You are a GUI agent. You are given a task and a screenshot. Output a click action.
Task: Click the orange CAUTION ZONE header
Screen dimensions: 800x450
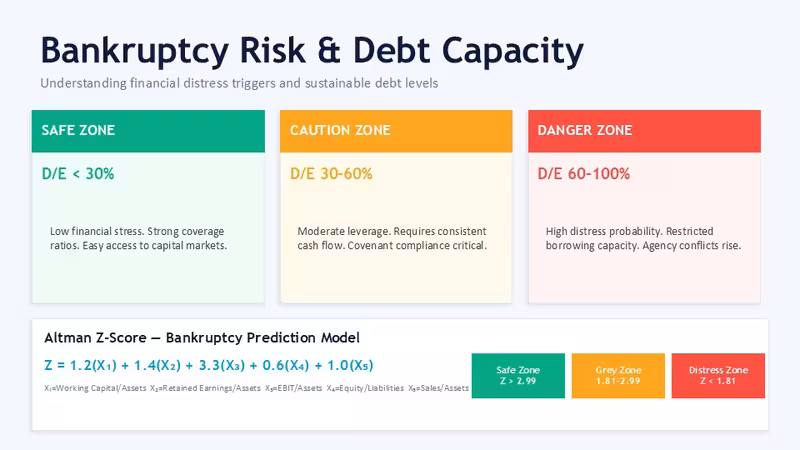396,131
